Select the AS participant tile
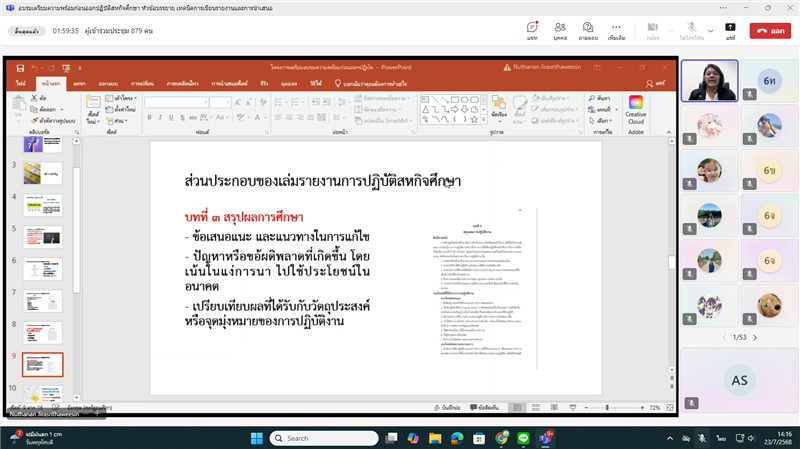 (x=739, y=380)
